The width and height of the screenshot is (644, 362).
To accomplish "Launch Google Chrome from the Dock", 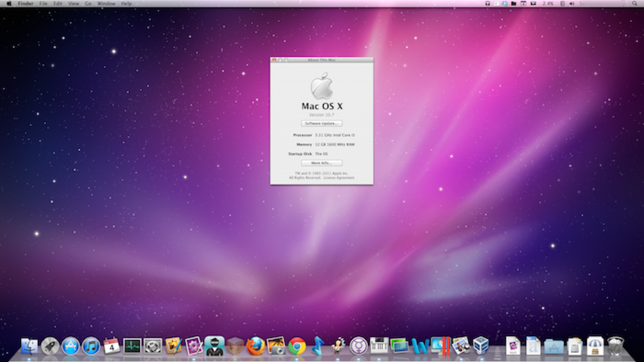I will [x=297, y=346].
